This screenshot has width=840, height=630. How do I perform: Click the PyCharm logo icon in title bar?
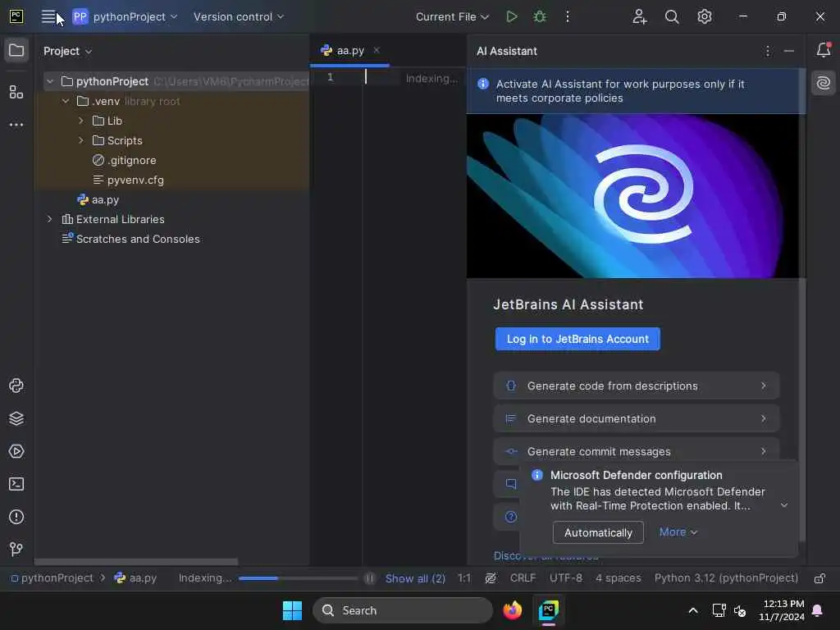16,16
